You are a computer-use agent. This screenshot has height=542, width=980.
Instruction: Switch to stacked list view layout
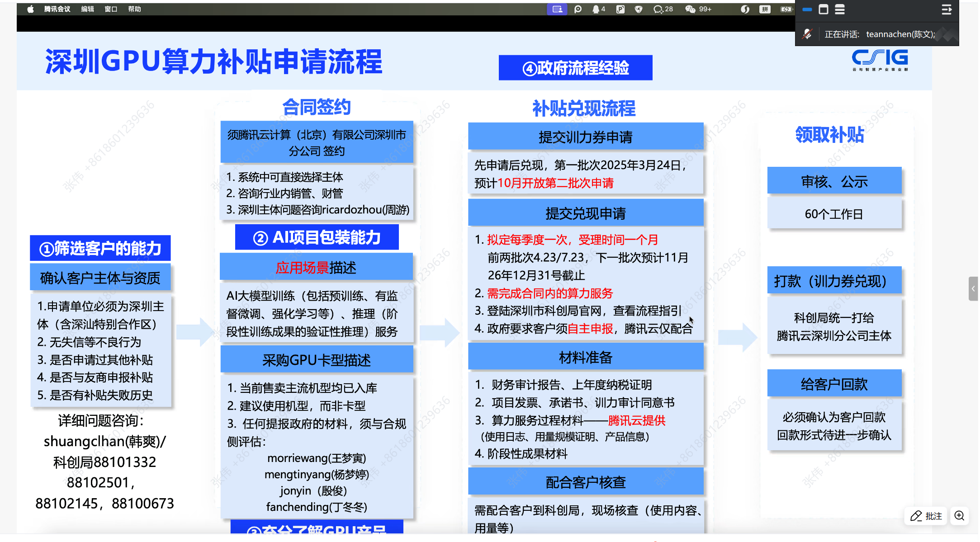coord(840,9)
